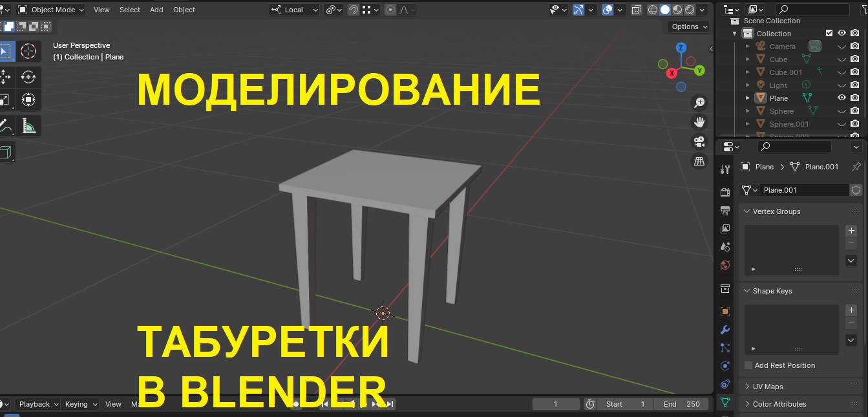Click the blue Z axis on navigation gizmo
Screen dimensions: 868x417
click(681, 48)
